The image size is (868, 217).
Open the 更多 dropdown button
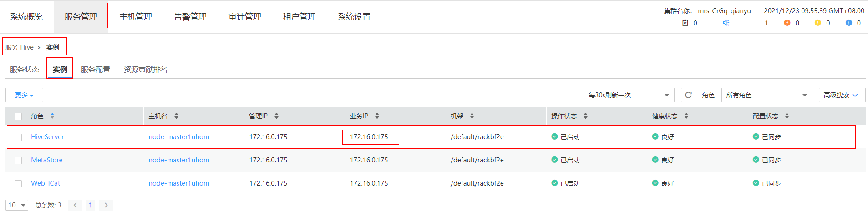(x=24, y=95)
